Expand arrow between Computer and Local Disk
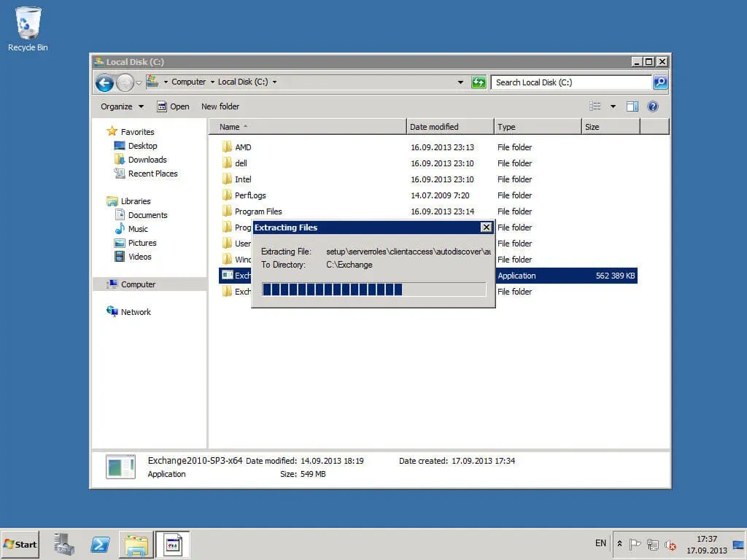747x560 pixels. pyautogui.click(x=212, y=82)
